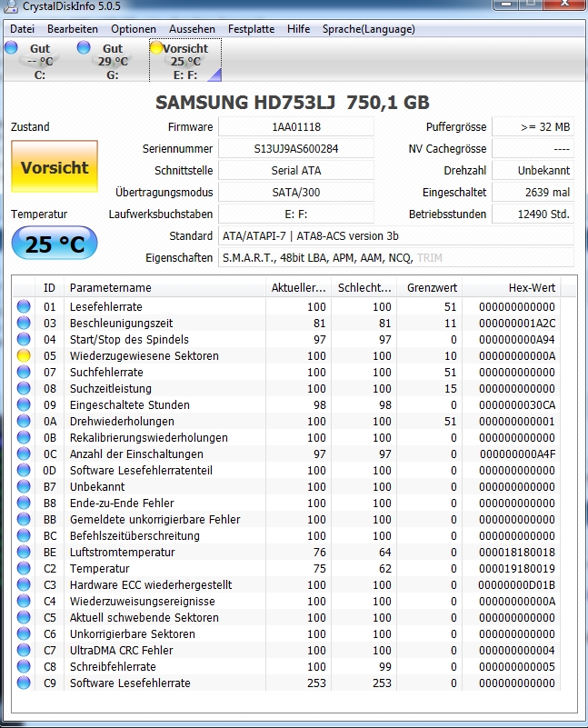
Task: Click the status icon for Software Lesefehlerratenteil
Action: (24, 470)
